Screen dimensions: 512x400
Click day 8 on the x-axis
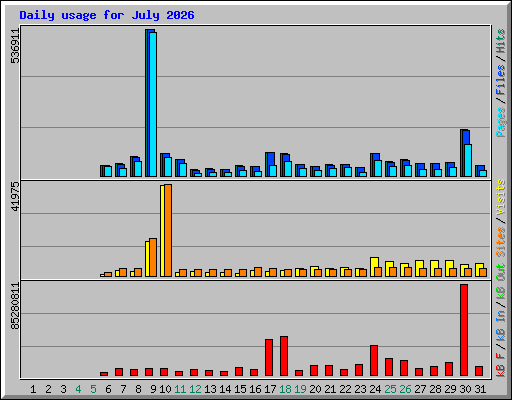[x=138, y=389]
